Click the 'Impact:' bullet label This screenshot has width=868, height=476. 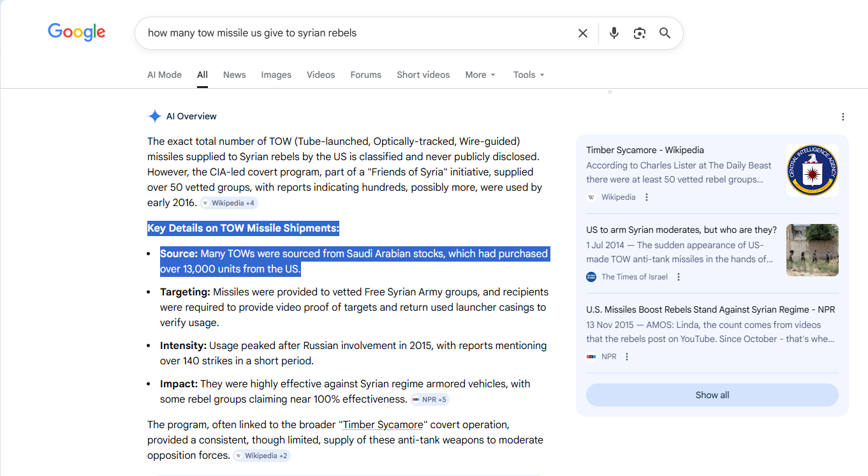click(179, 383)
